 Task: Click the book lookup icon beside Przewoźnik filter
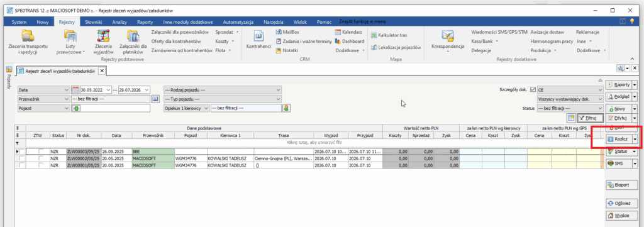tap(155, 99)
